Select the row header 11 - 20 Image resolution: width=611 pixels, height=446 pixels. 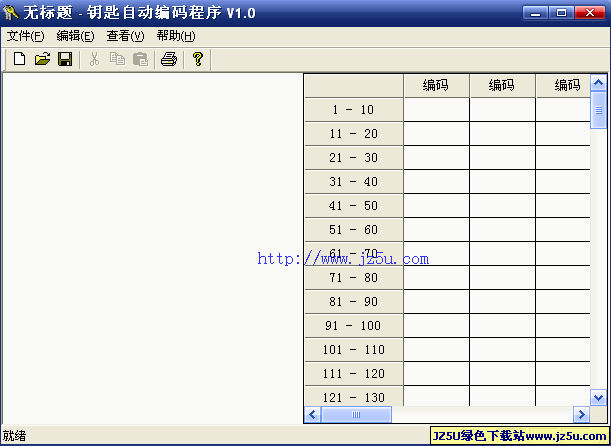pos(353,134)
